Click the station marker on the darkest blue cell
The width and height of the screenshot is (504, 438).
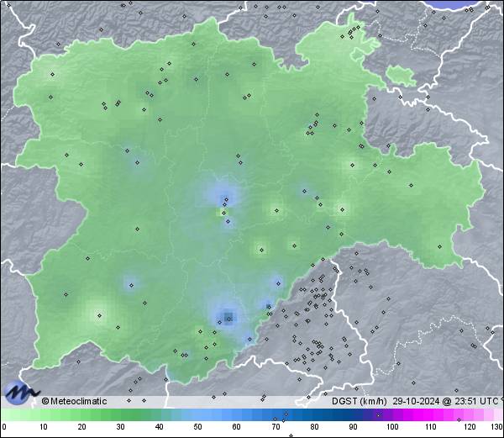(228, 319)
